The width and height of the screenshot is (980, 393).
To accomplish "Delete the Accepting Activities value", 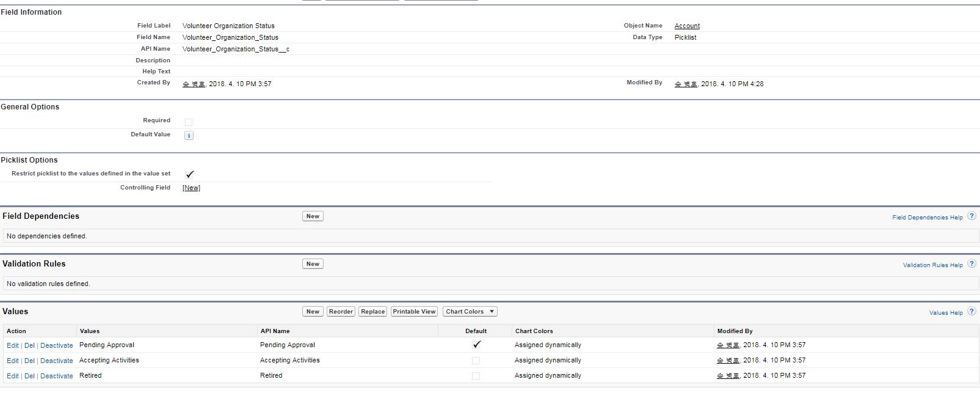I will click(29, 361).
